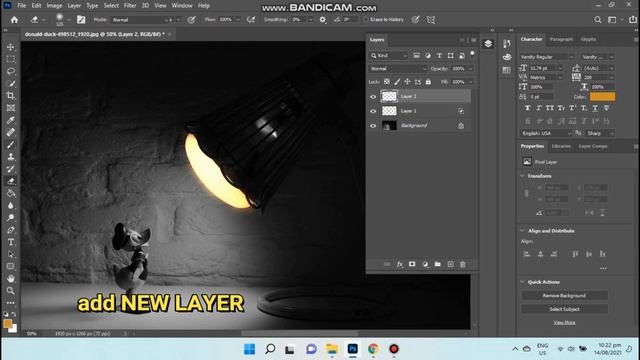Open the layer Opacity dropdown arrow

coord(470,69)
